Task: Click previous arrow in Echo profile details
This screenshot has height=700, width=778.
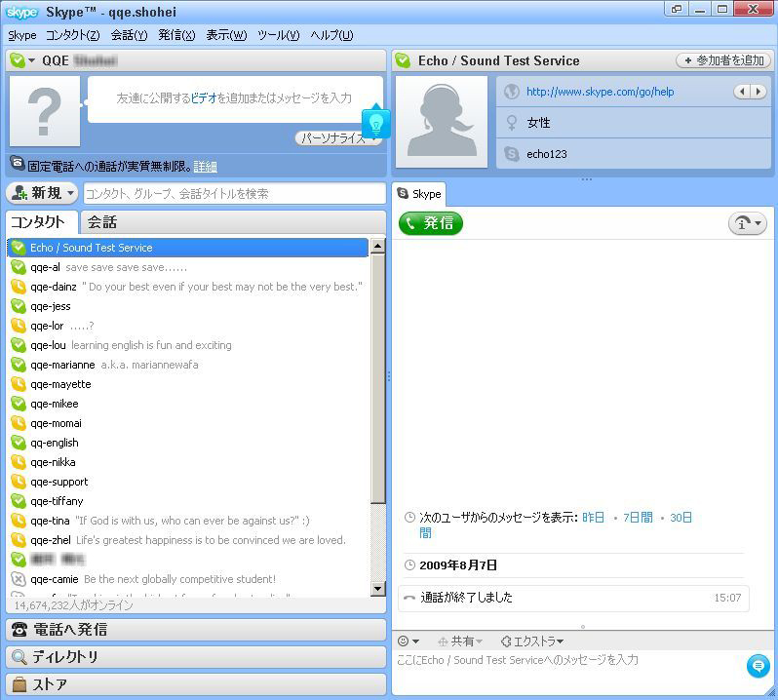Action: [x=742, y=92]
